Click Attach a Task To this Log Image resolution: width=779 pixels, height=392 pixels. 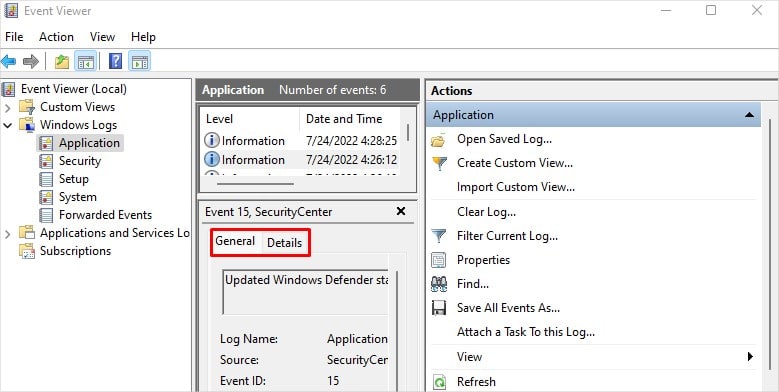coord(526,332)
